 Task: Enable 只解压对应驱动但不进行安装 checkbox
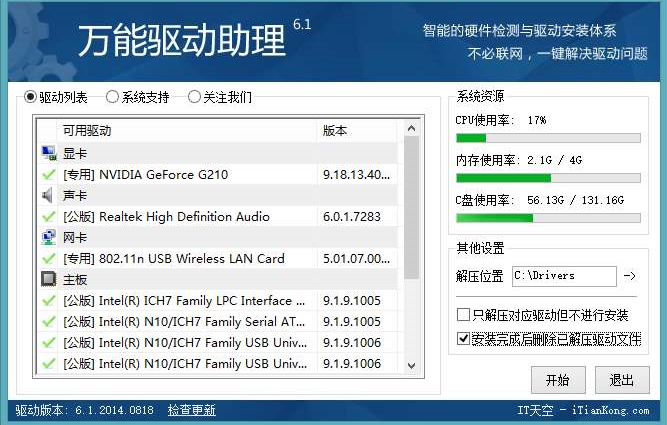pyautogui.click(x=463, y=315)
